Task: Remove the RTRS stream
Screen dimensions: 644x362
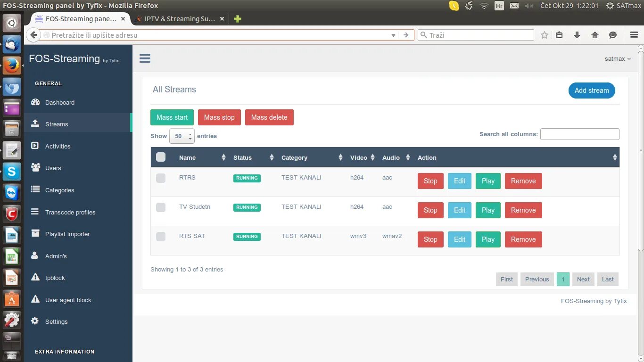Action: [x=523, y=181]
